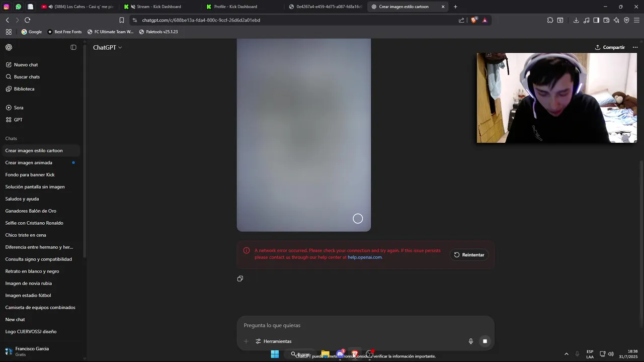
Task: Open Sora from the sidebar
Action: (x=40, y=108)
